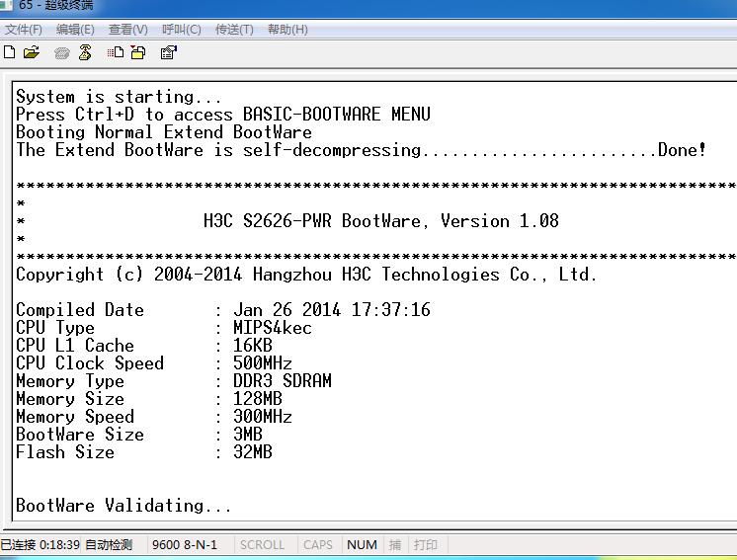Click the CPU Clock Speed value 500MHz
This screenshot has width=737, height=560.
point(263,363)
